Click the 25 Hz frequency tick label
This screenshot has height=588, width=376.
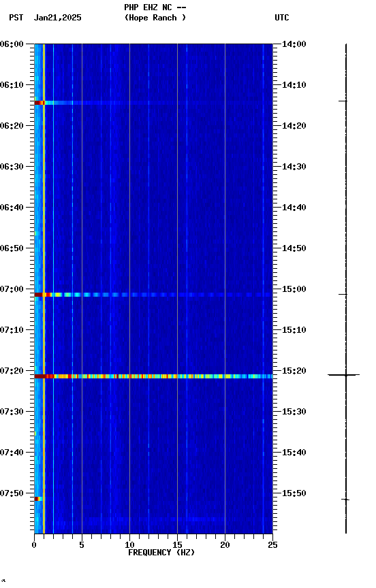[x=273, y=545]
